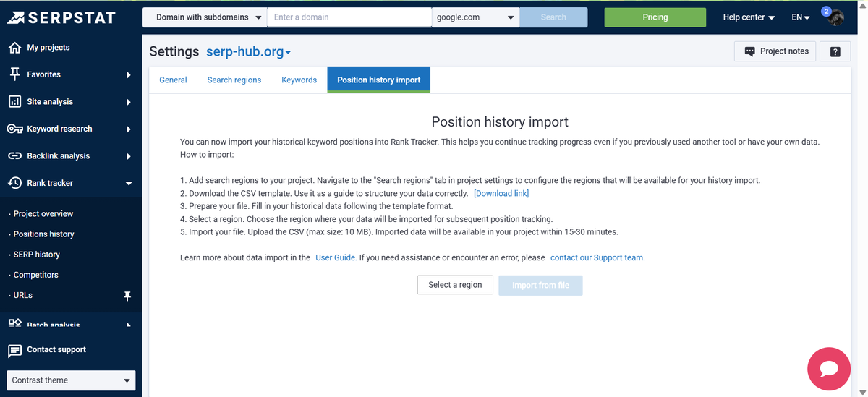
Task: Open the Domain with subdomains dropdown
Action: point(205,17)
